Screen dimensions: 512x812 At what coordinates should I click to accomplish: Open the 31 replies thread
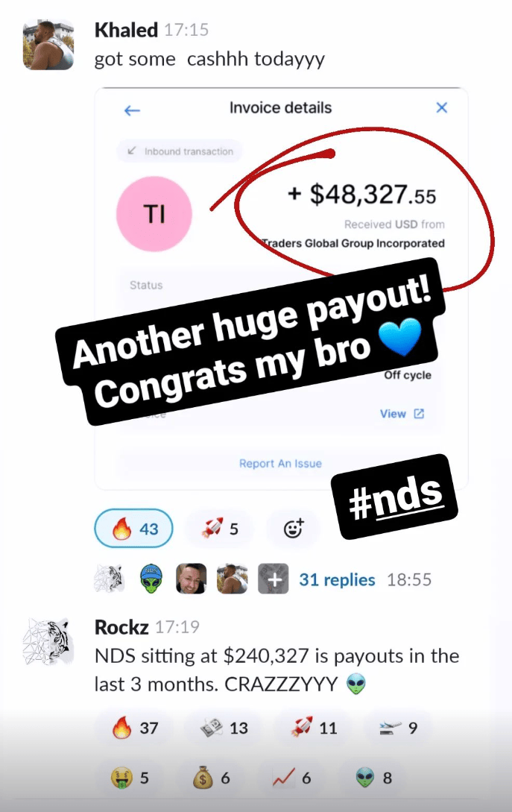[337, 579]
